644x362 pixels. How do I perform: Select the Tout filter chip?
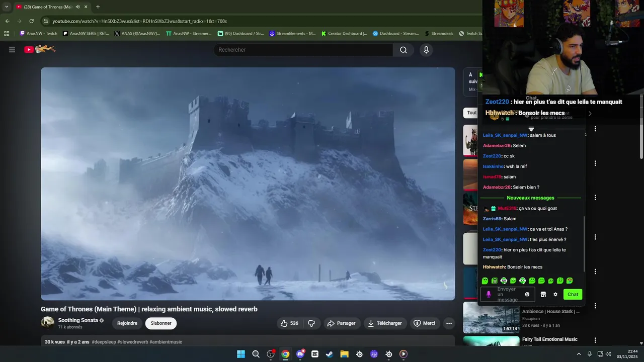[471, 113]
